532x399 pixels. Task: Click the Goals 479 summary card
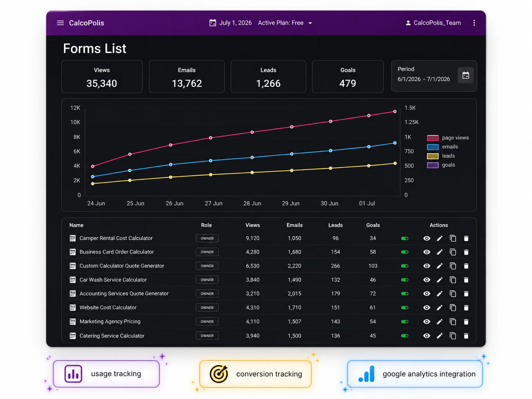tap(348, 77)
